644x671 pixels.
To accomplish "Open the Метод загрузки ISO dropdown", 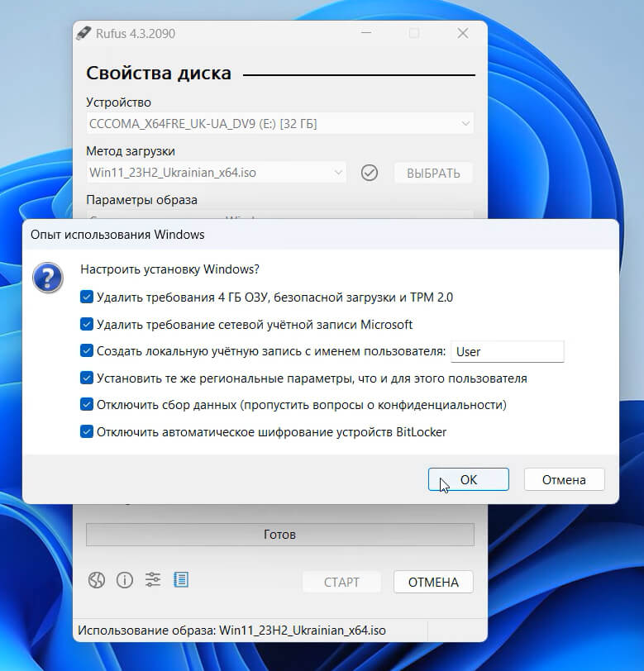I will [x=216, y=173].
